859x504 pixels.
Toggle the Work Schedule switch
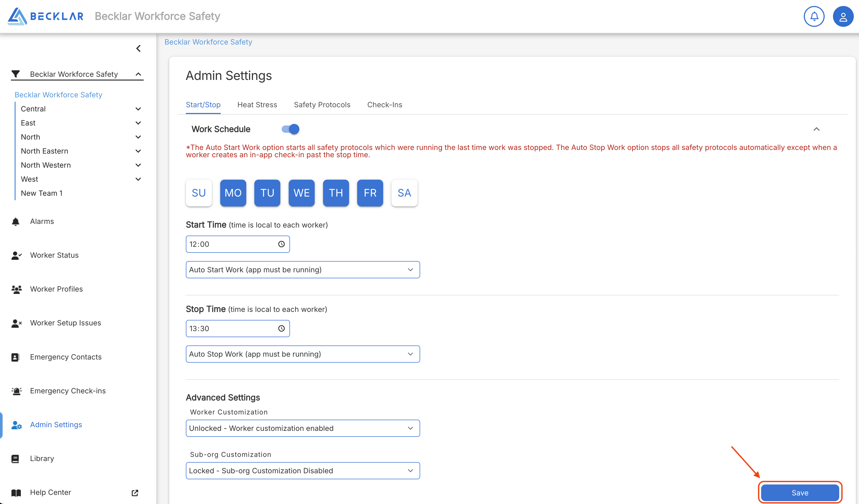[290, 129]
